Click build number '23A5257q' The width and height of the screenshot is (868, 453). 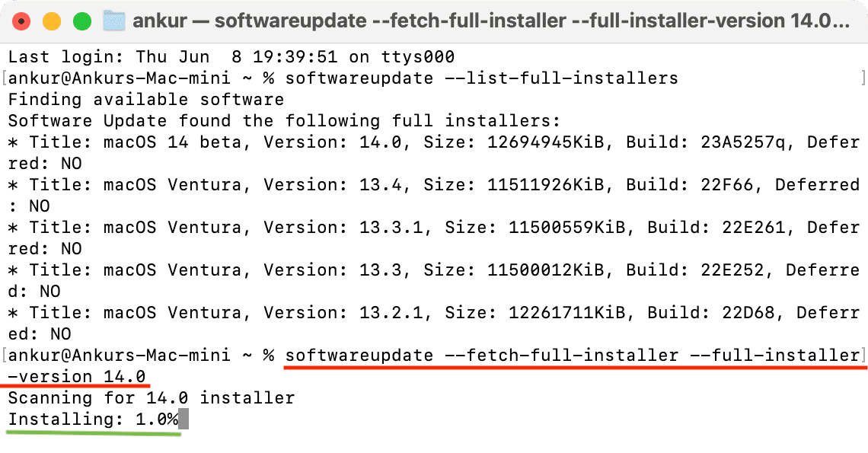(743, 142)
